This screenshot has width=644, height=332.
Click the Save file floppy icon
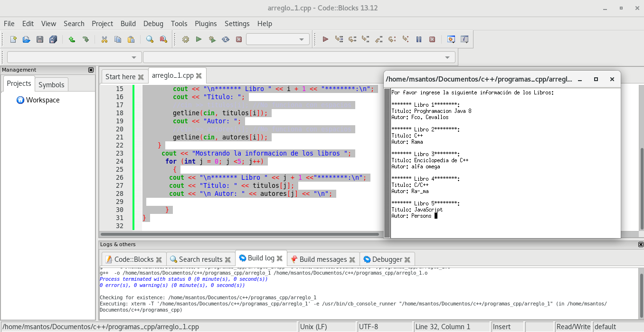40,39
